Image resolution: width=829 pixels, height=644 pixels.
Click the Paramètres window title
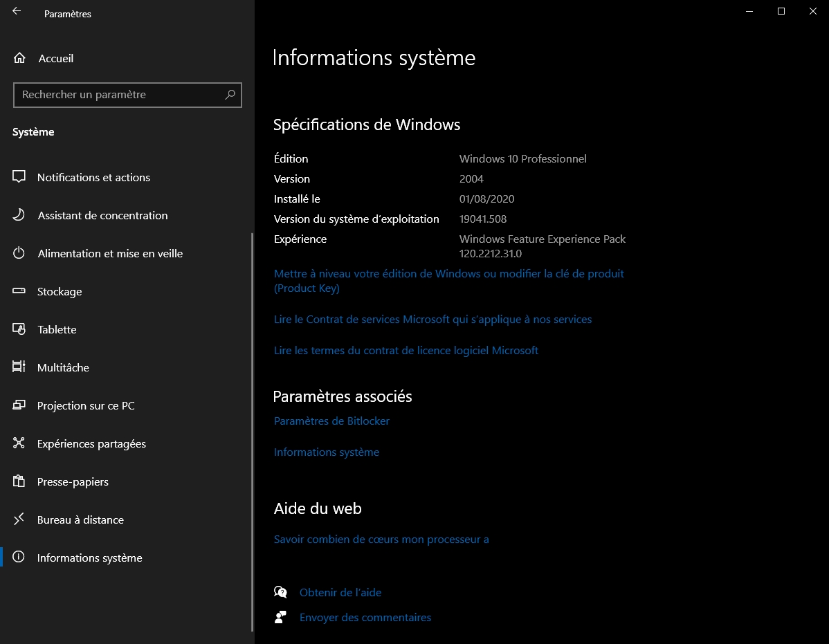(68, 15)
